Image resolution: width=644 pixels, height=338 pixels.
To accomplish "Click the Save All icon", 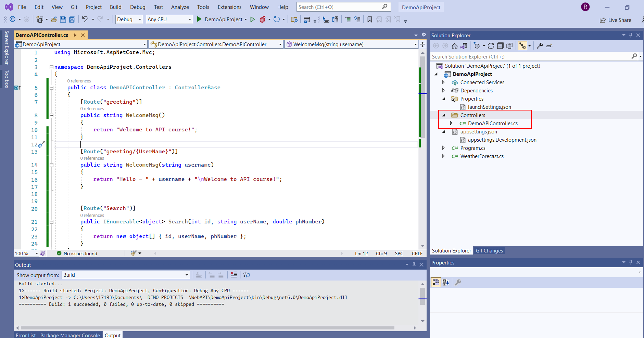I will coord(72,19).
